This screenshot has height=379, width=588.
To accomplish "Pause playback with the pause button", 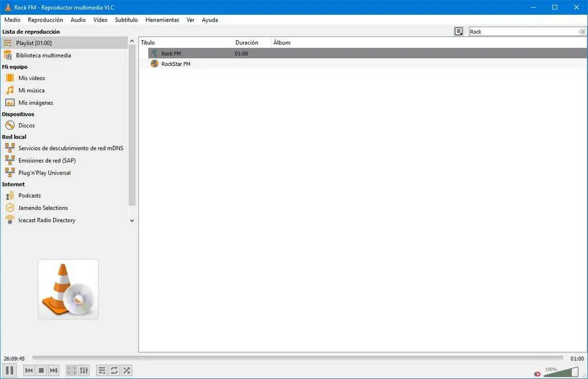I will click(x=10, y=370).
